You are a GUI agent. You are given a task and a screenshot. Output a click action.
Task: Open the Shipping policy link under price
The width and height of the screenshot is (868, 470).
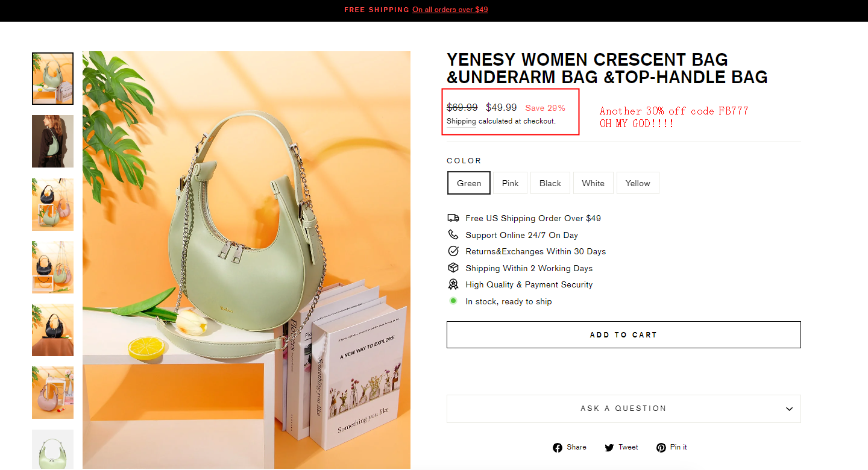coord(461,121)
